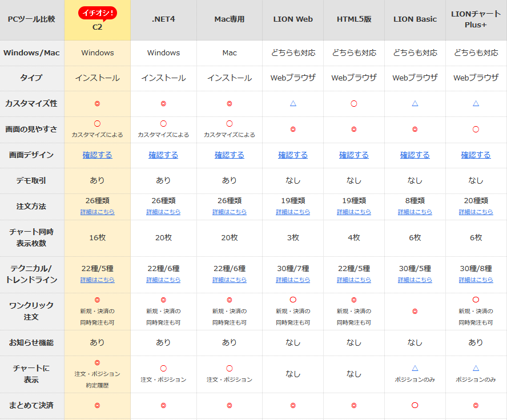Open 確認する link in LION Basic column

coord(415,155)
